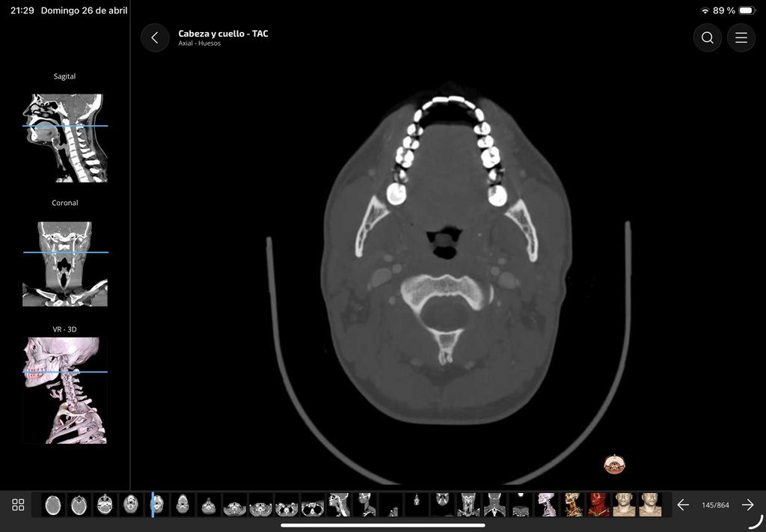This screenshot has height=532, width=766.
Task: Select the 3D skull filmstrip thumbnail
Action: 547,505
